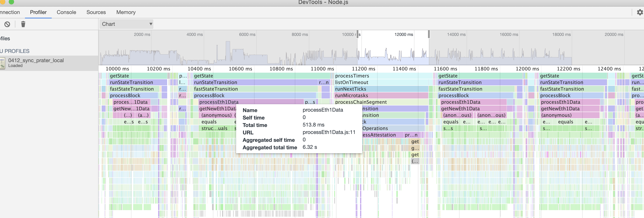The width and height of the screenshot is (644, 218).
Task: Open the DevTools settings gear
Action: pos(640,12)
